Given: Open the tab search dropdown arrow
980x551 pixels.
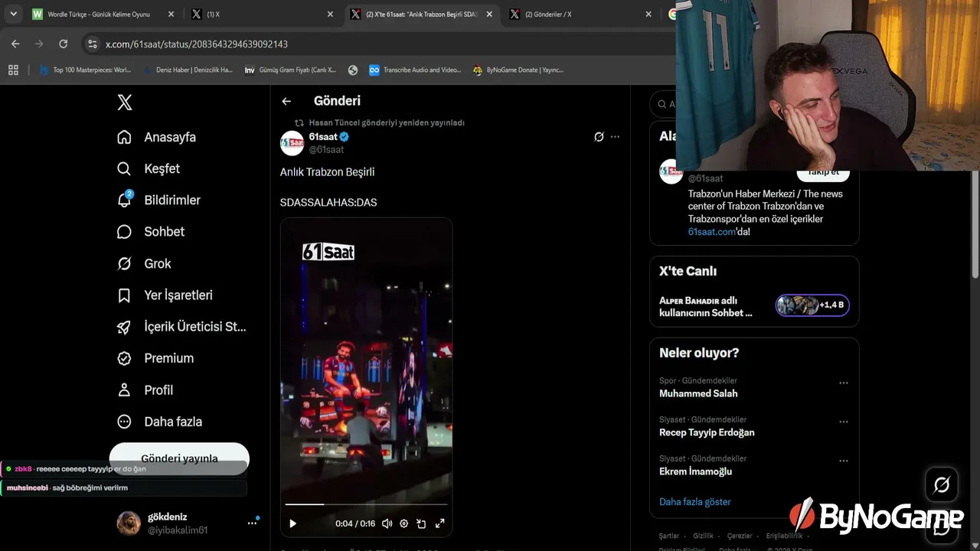Looking at the screenshot, I should 14,14.
